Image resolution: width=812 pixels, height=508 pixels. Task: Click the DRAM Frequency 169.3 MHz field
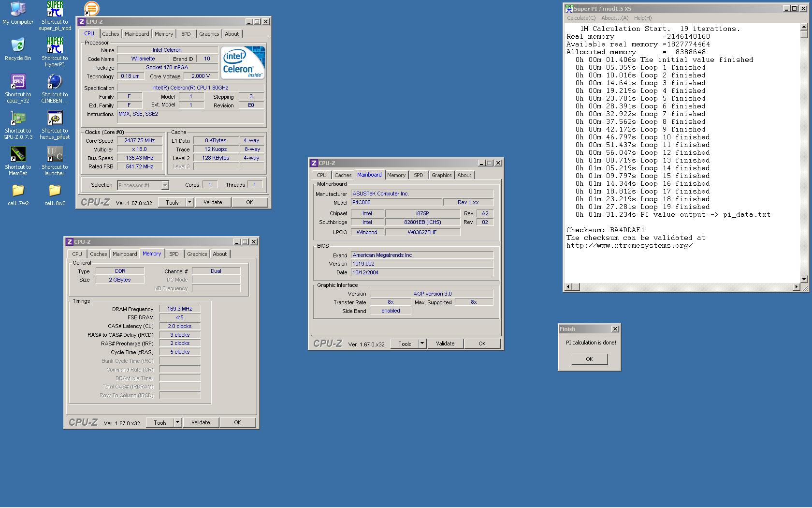[180, 309]
